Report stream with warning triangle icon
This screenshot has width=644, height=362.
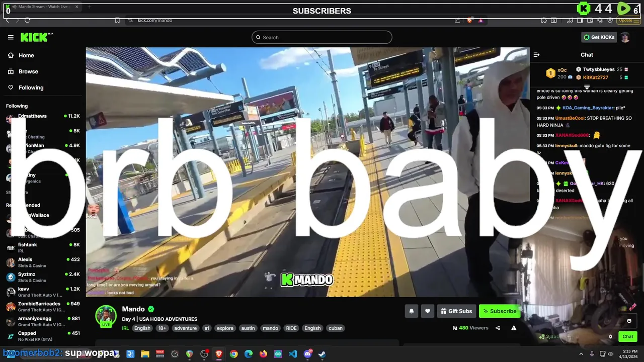pos(514,328)
